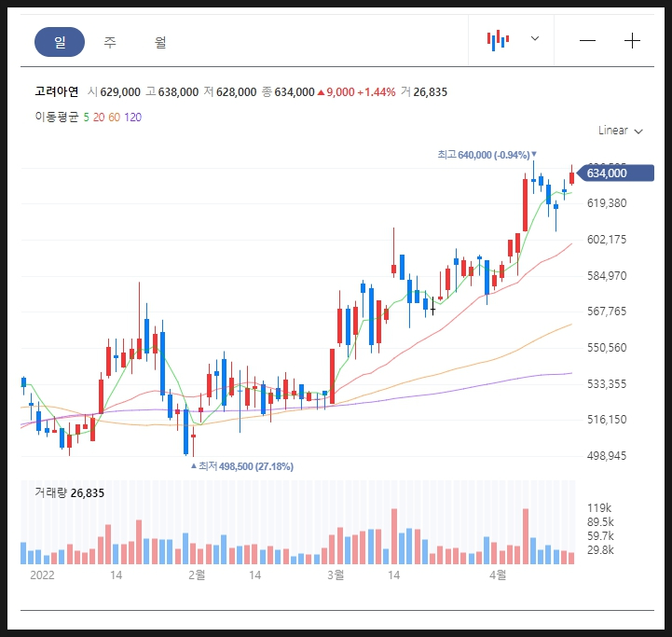Click the 567,765 price axis label
Viewport: 672px width, 637px height.
(607, 311)
